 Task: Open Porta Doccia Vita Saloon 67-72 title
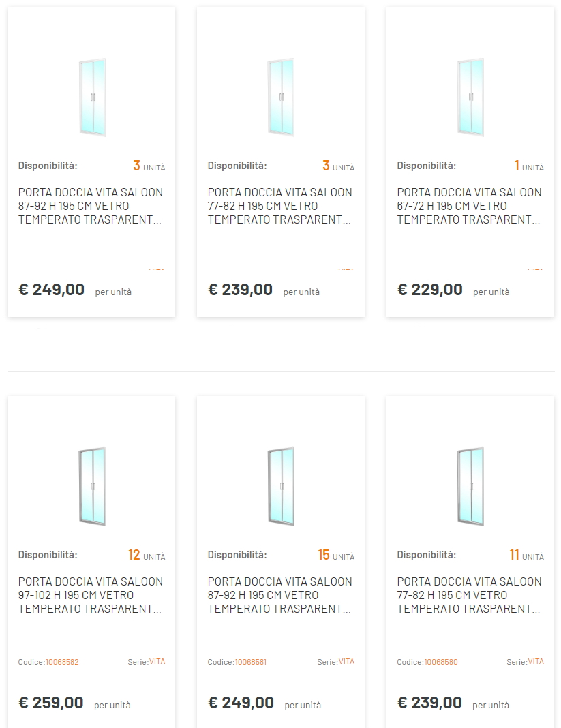[469, 206]
